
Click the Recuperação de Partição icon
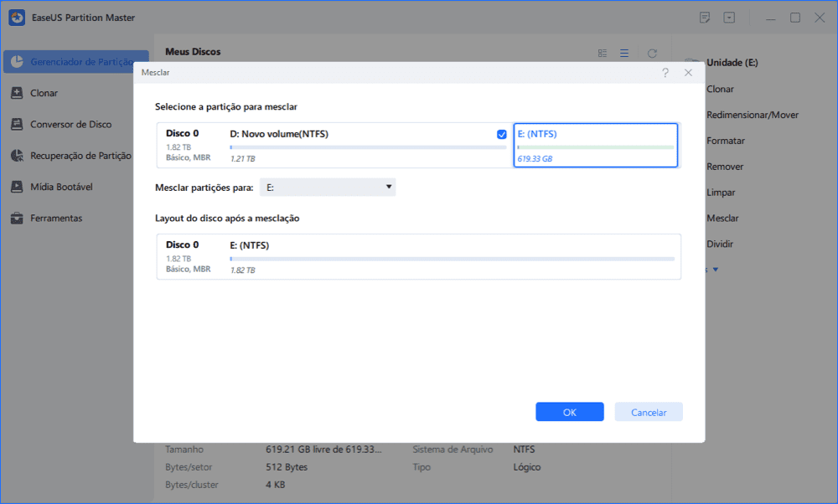tap(17, 156)
